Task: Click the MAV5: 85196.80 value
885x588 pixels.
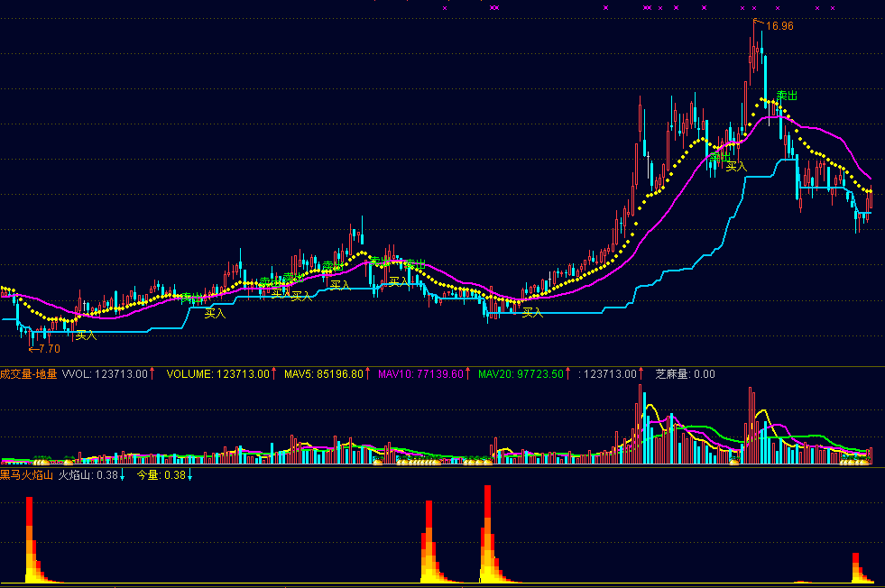Action: [323, 374]
